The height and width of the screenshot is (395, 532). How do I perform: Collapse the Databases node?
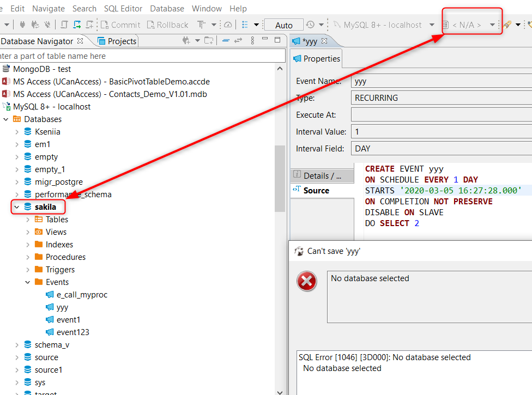(6, 119)
